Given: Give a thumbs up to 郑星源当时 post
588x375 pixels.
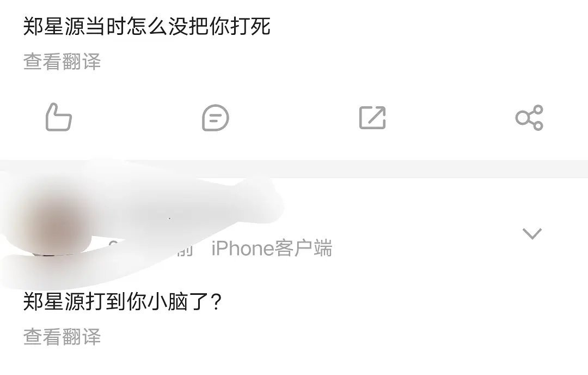Looking at the screenshot, I should coord(58,117).
